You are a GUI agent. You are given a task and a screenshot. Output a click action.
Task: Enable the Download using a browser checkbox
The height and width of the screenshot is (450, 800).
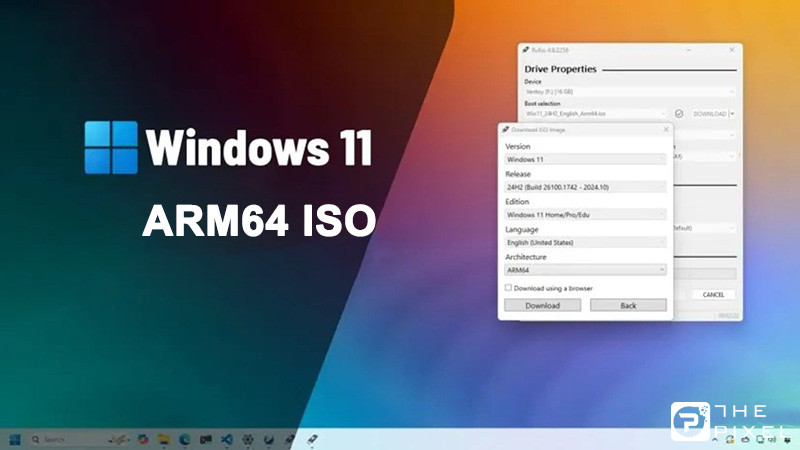(x=508, y=288)
